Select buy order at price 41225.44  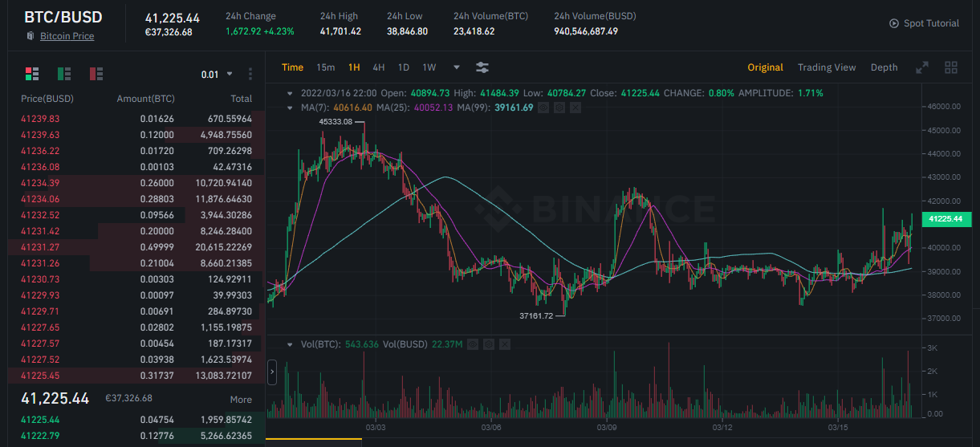point(136,420)
